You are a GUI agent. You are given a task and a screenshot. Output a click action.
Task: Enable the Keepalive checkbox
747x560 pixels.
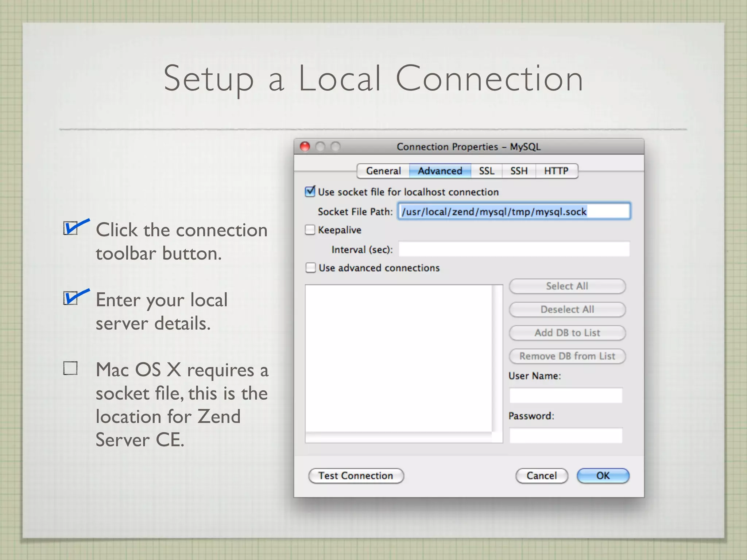[x=310, y=230]
